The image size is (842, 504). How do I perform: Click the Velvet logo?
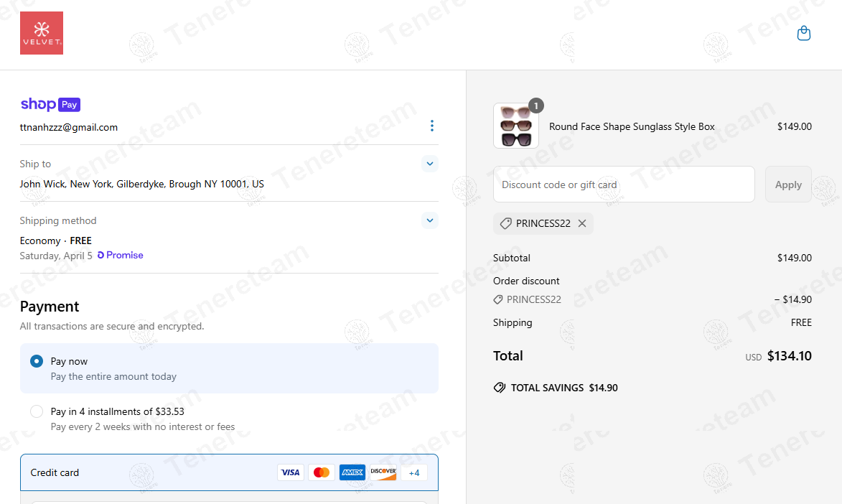tap(42, 33)
